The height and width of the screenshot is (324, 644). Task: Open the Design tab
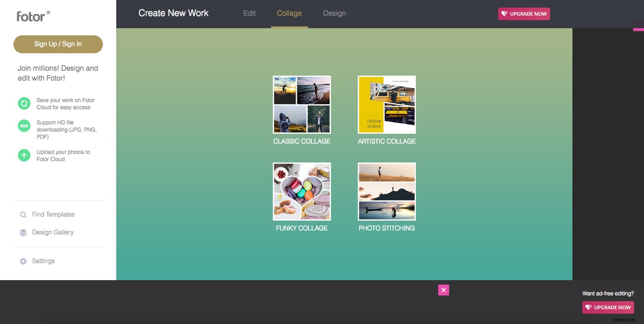click(334, 13)
